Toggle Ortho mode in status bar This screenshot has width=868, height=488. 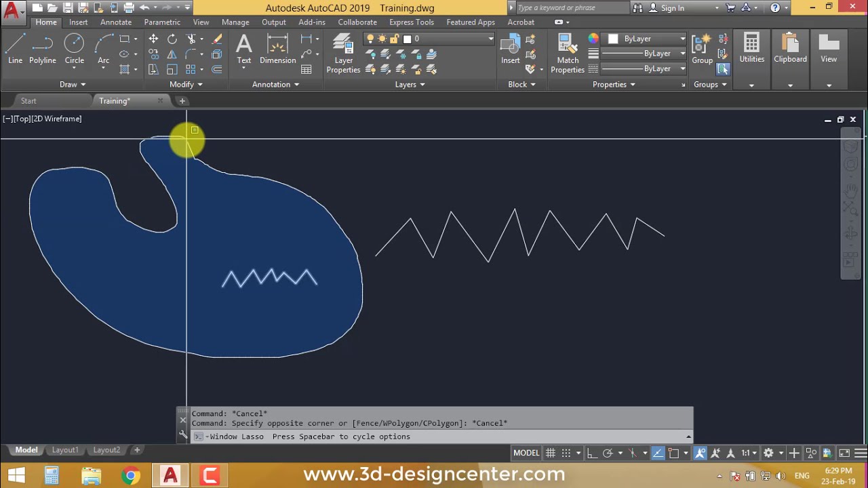tap(592, 453)
